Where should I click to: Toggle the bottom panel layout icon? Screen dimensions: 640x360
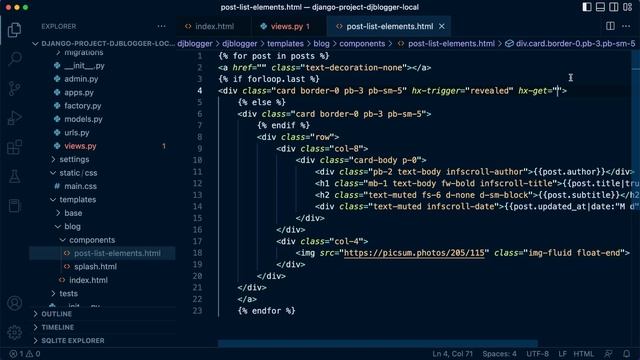point(600,7)
